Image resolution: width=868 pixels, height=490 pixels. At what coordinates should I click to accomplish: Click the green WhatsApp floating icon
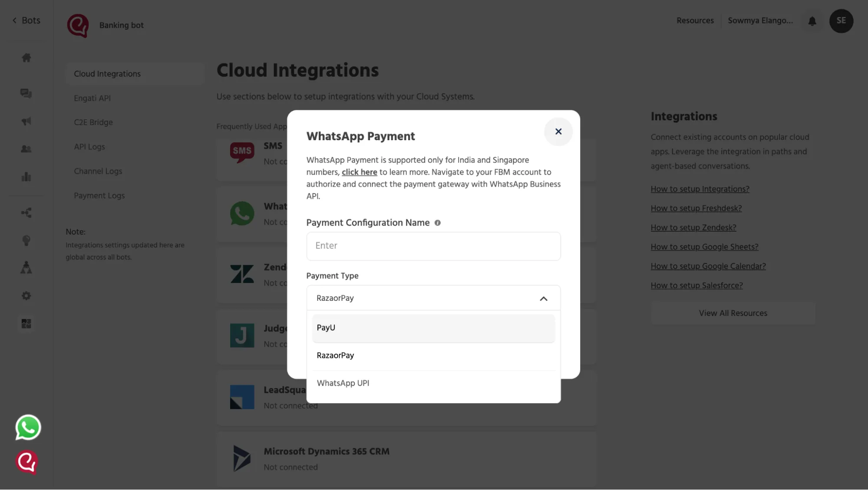[x=28, y=428]
